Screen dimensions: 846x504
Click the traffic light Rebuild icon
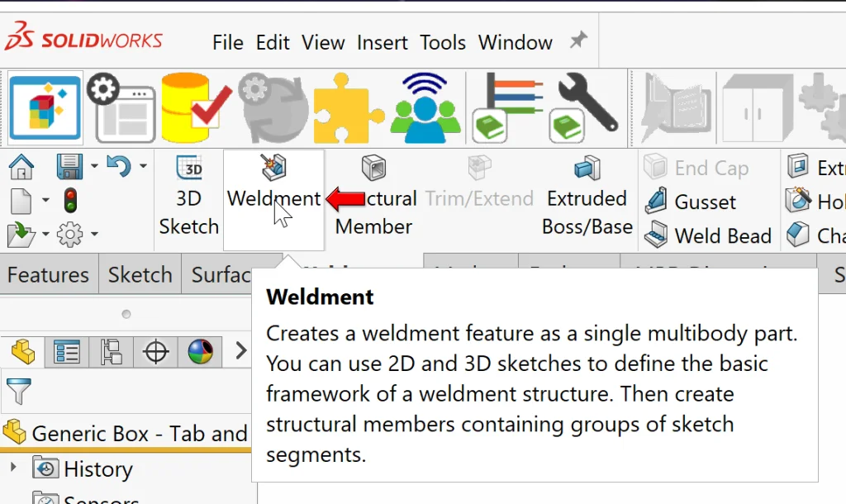(x=71, y=200)
